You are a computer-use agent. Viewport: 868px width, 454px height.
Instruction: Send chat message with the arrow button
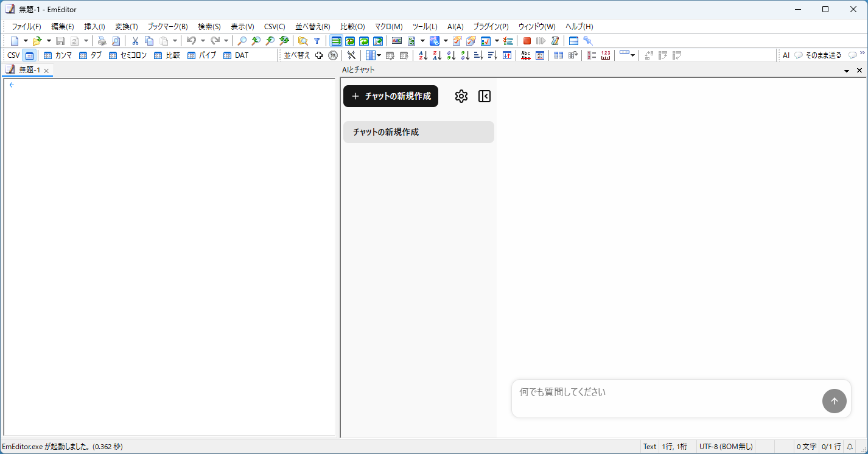point(835,401)
